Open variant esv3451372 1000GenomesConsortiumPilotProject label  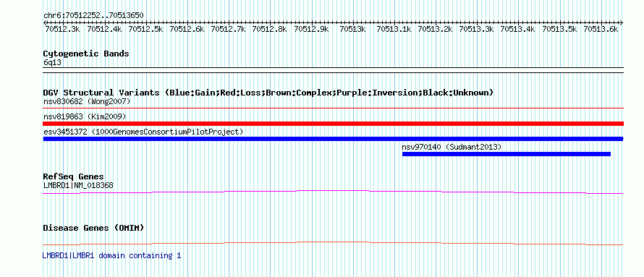[x=143, y=132]
